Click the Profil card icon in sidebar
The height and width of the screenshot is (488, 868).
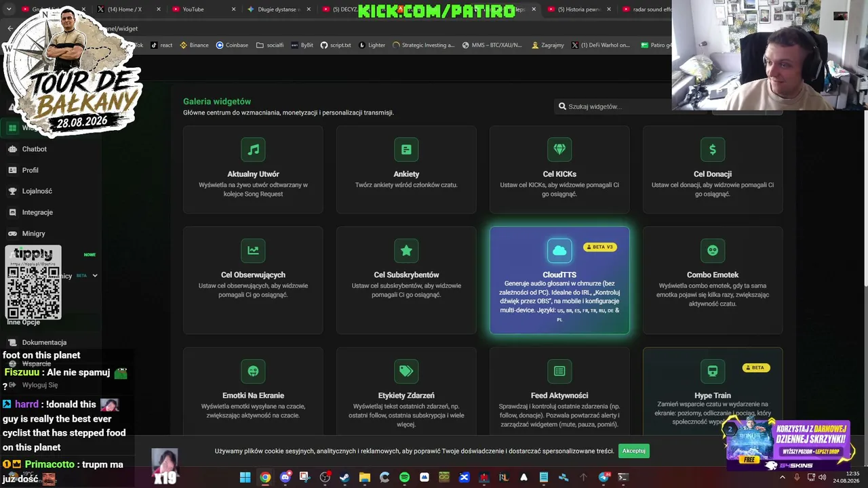(12, 170)
